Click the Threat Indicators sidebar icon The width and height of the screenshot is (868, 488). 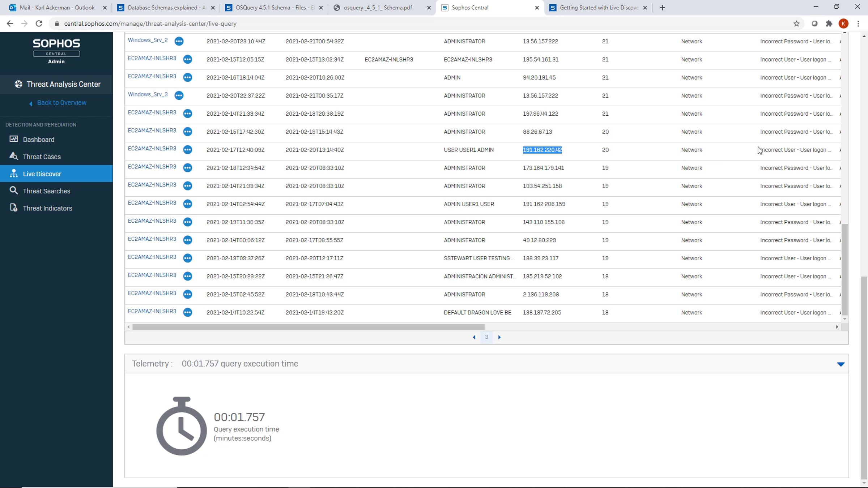(14, 208)
